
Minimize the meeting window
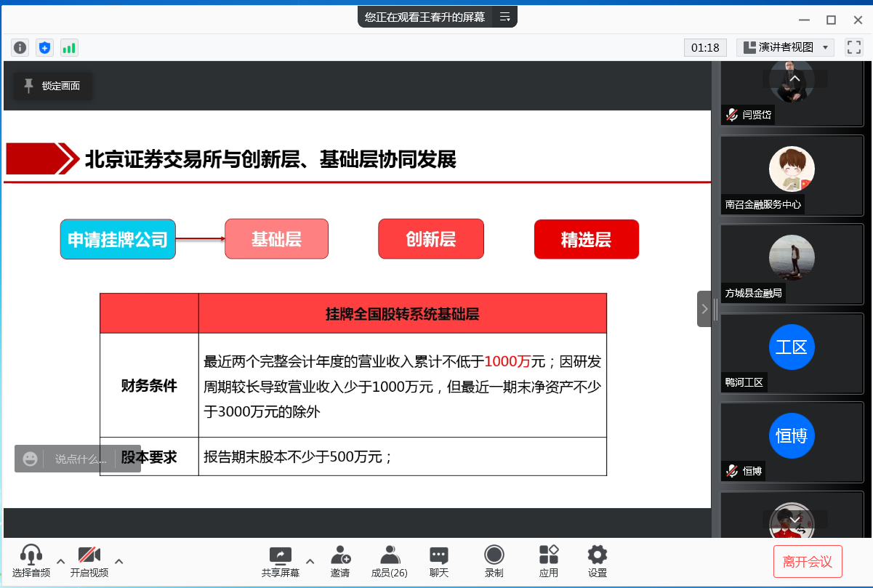coord(804,20)
